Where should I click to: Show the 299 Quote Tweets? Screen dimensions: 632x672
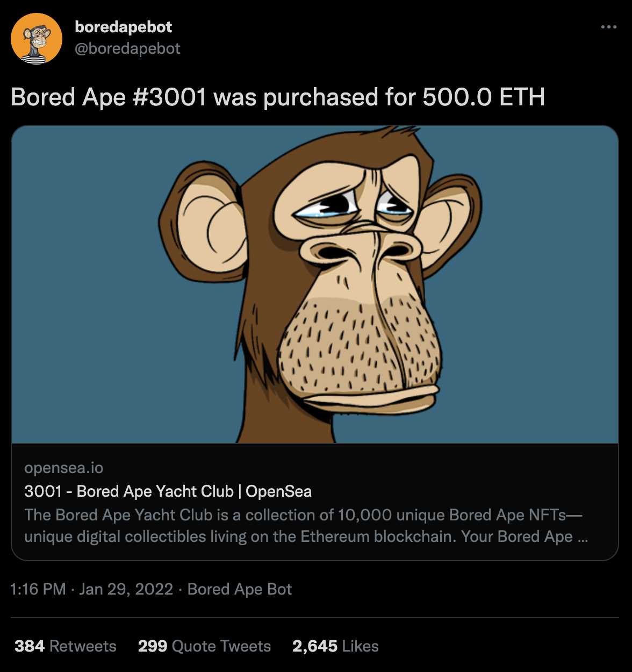click(x=204, y=646)
